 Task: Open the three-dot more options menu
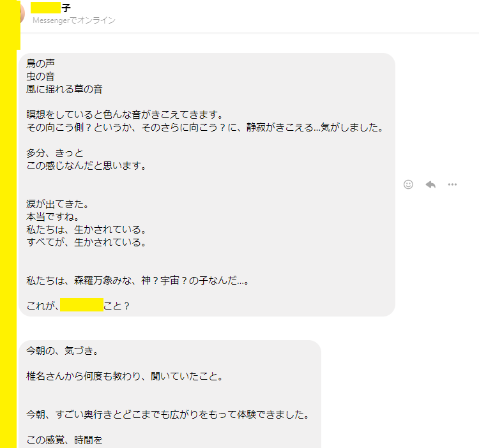coord(452,184)
